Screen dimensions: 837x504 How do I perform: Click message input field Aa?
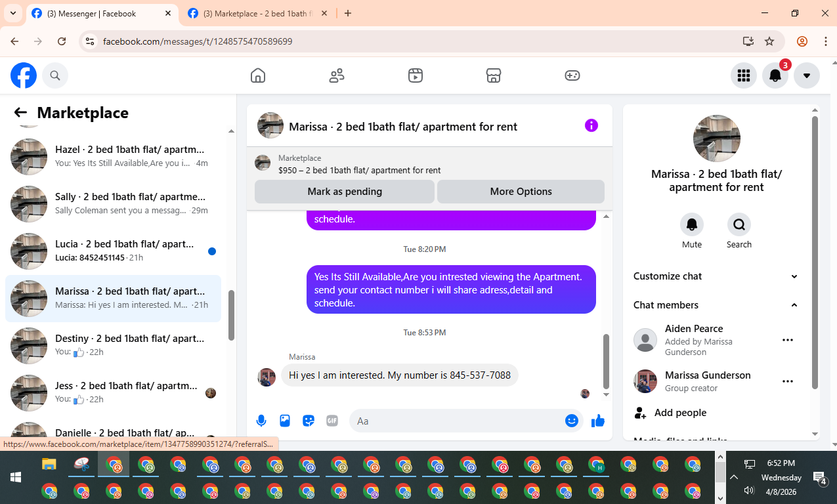pyautogui.click(x=458, y=421)
